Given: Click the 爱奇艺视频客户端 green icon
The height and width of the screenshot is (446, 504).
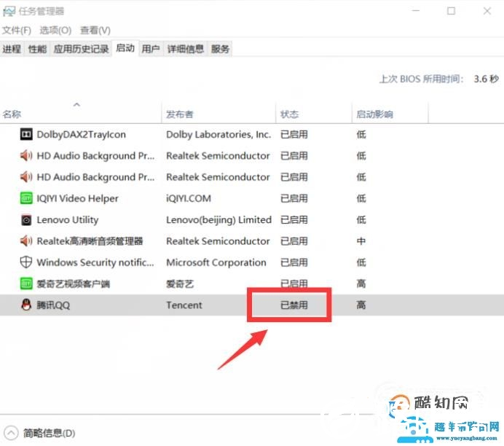Looking at the screenshot, I should pyautogui.click(x=26, y=284).
